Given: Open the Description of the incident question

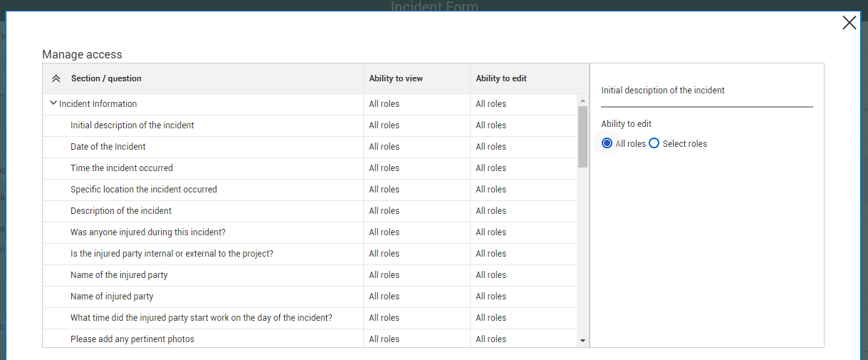Looking at the screenshot, I should 121,211.
